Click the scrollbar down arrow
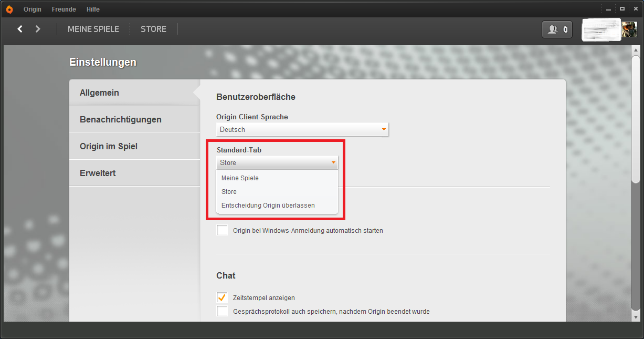Viewport: 644px width, 339px height. click(636, 317)
